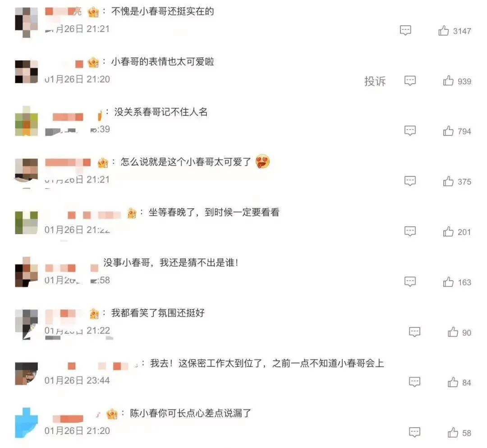Screen dimensions: 487x448
Task: Like the '陈小春你可长点心差点说漏了' comment
Action: 453,433
